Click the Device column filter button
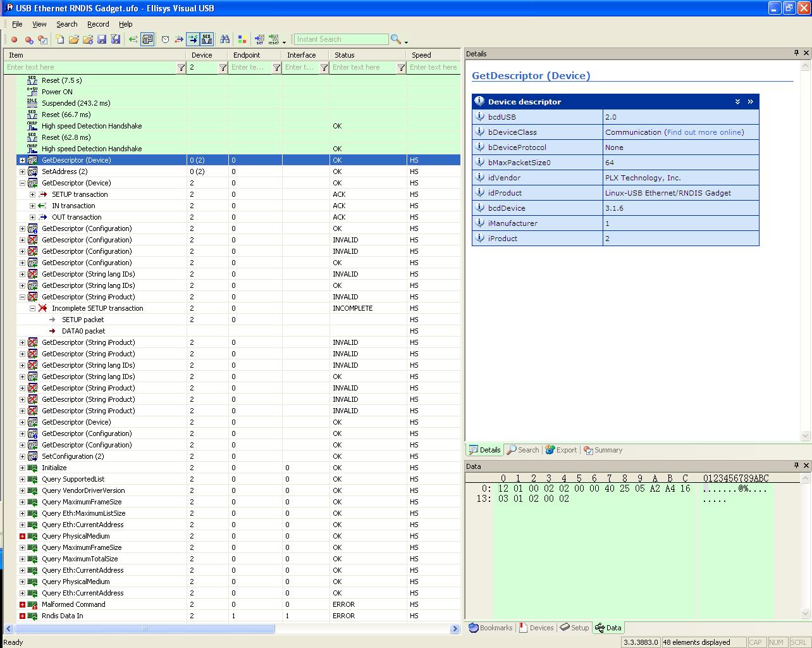Screen dimensions: 812x648 pyautogui.click(x=223, y=68)
